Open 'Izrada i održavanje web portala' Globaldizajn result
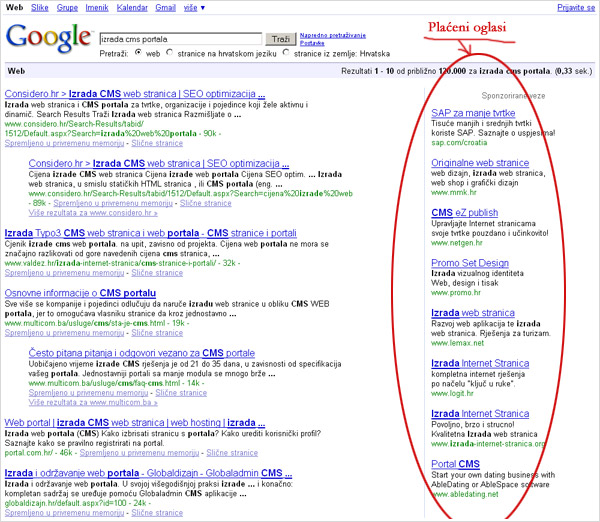The image size is (600, 522). click(x=148, y=473)
